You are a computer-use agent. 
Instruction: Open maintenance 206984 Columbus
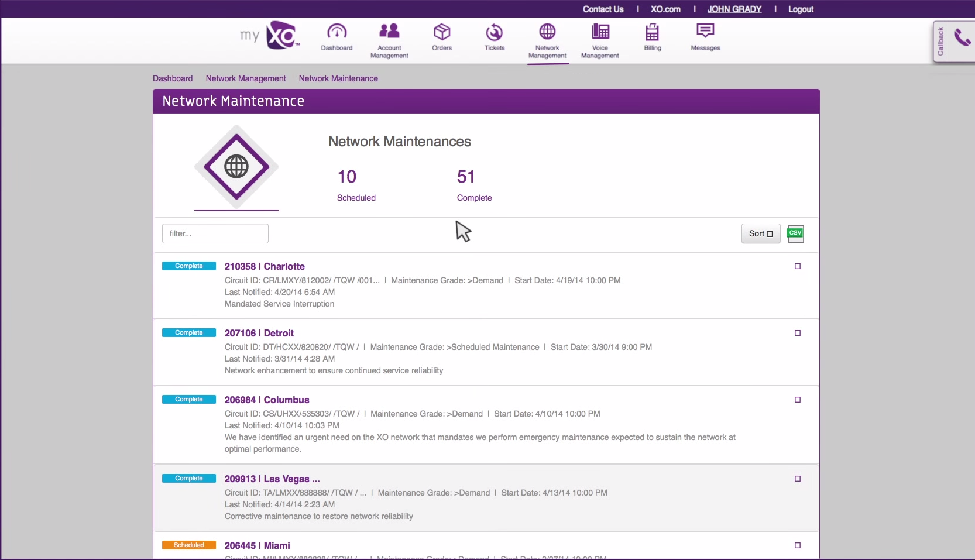267,400
